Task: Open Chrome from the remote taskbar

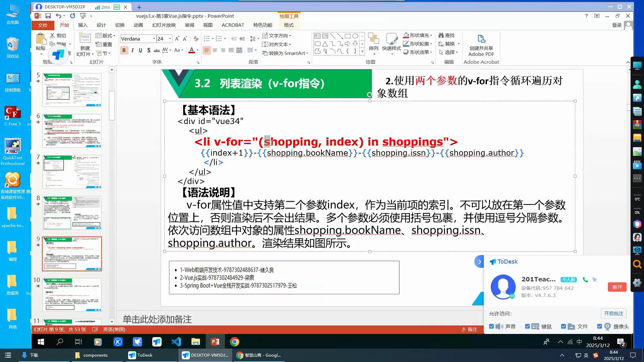Action: (234, 342)
